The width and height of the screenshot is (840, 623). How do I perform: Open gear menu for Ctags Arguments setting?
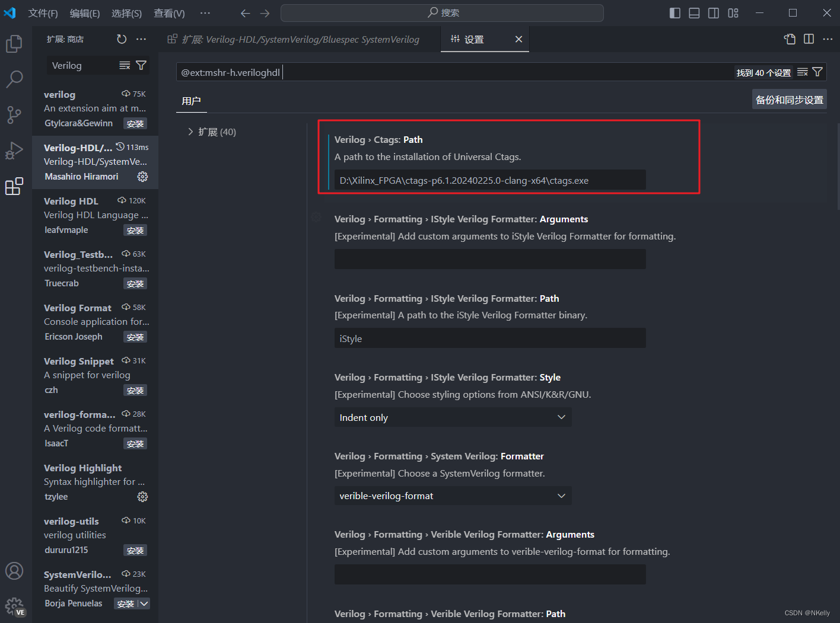coord(317,218)
